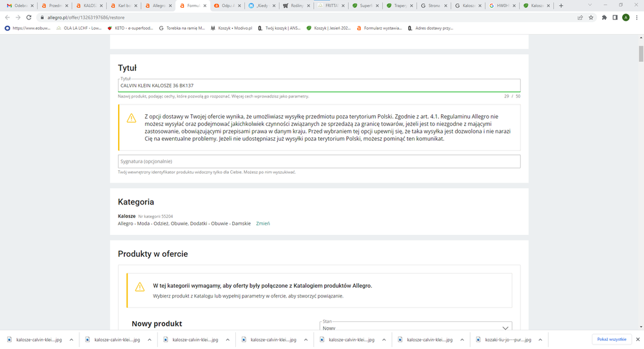The width and height of the screenshot is (644, 349).
Task: Open the tab search chevron
Action: coord(590,5)
